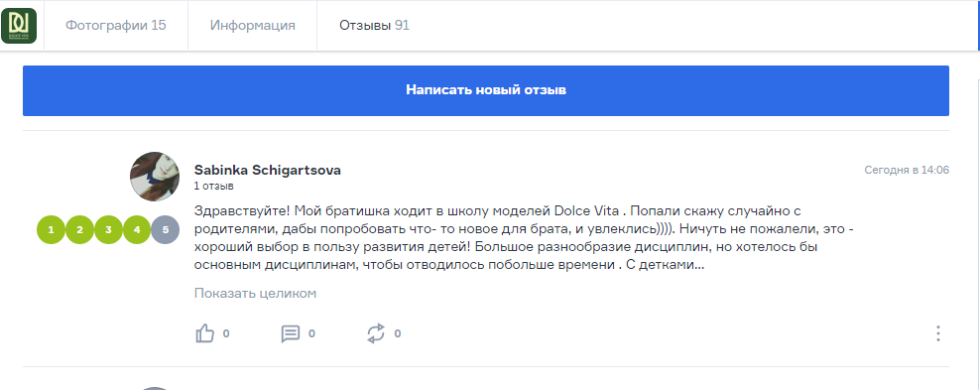
Task: Open the three-dot options menu of the review
Action: 938,333
